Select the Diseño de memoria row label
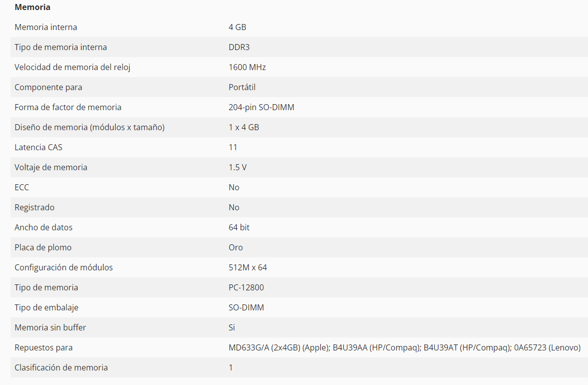Viewport: 588px width, 385px height. click(90, 127)
